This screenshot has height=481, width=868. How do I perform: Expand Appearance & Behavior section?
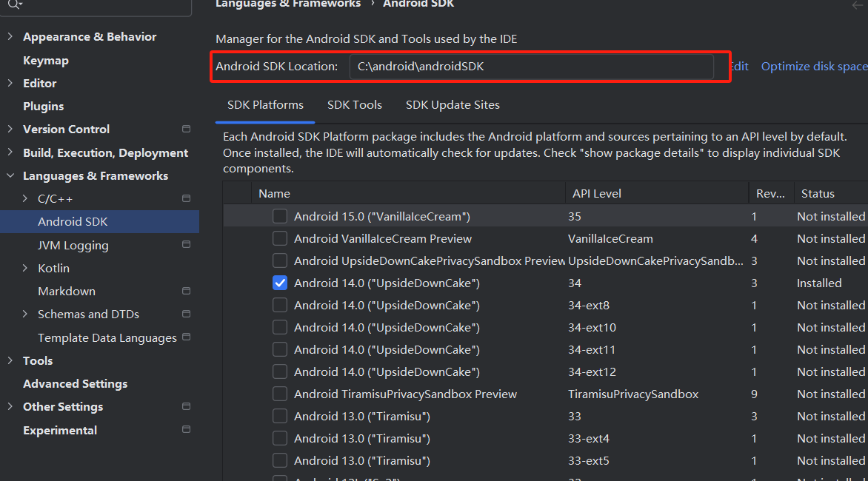tap(10, 36)
